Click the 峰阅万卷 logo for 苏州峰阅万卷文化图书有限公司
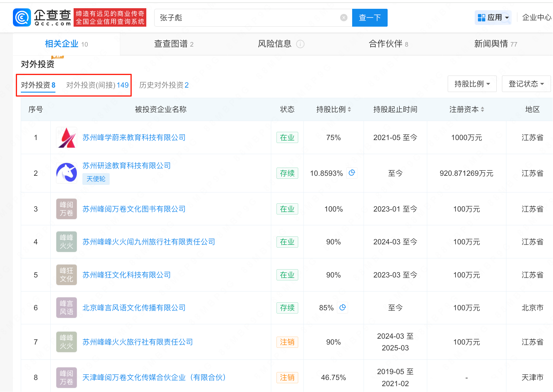The height and width of the screenshot is (392, 553). click(x=67, y=209)
